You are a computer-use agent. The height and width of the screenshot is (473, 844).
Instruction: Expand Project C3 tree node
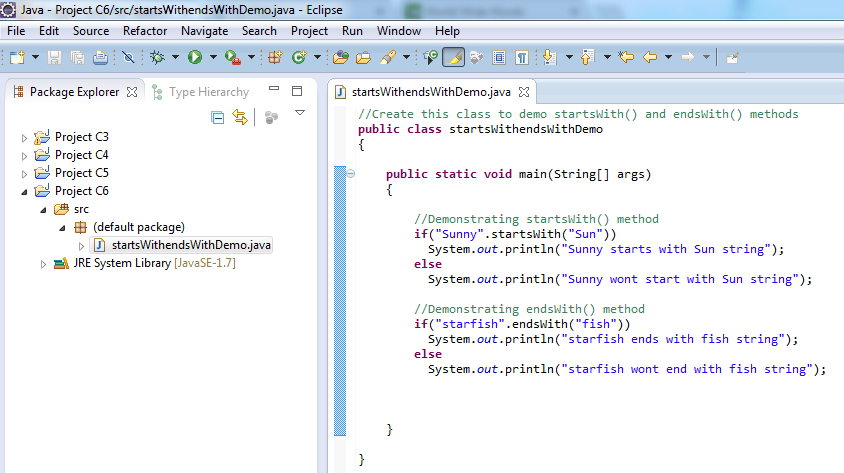coord(24,138)
